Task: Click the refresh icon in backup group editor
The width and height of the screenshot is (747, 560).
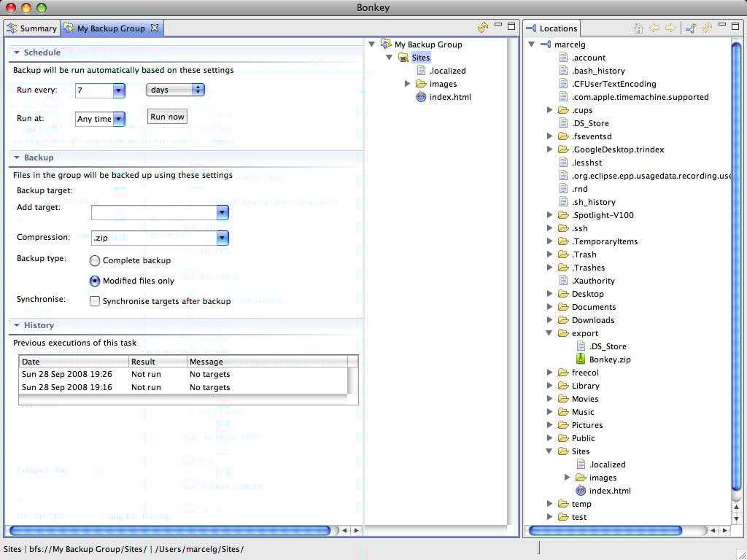Action: point(482,28)
